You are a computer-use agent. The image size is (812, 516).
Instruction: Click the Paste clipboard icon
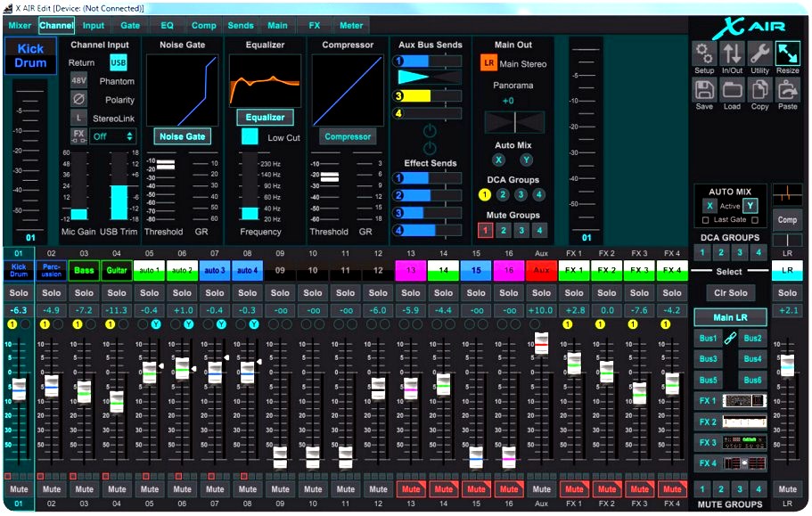(x=788, y=92)
